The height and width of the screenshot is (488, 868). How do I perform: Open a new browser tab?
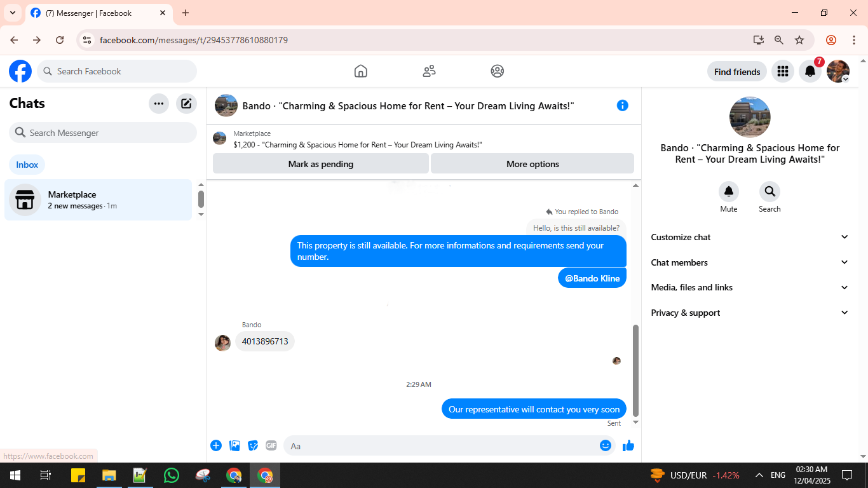pyautogui.click(x=186, y=13)
